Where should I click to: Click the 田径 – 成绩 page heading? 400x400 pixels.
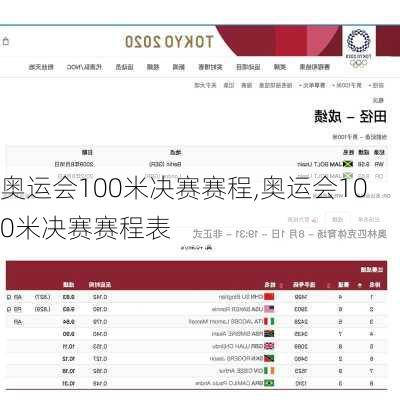[x=350, y=117]
